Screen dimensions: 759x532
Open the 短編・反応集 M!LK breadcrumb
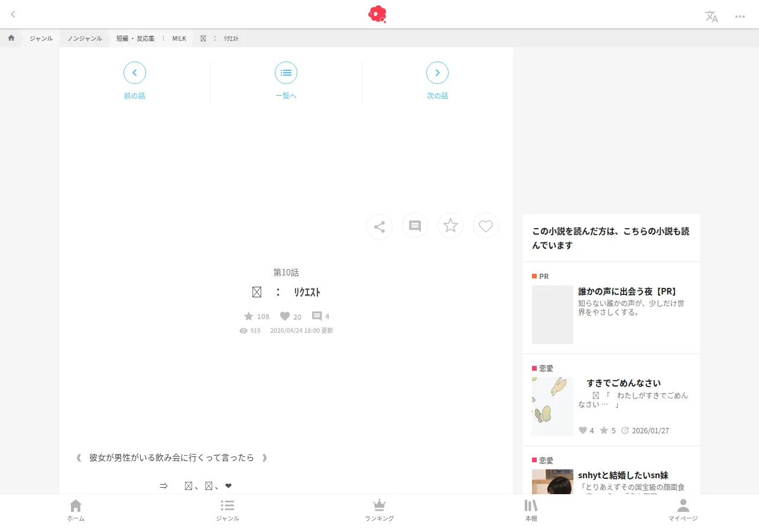pos(151,38)
